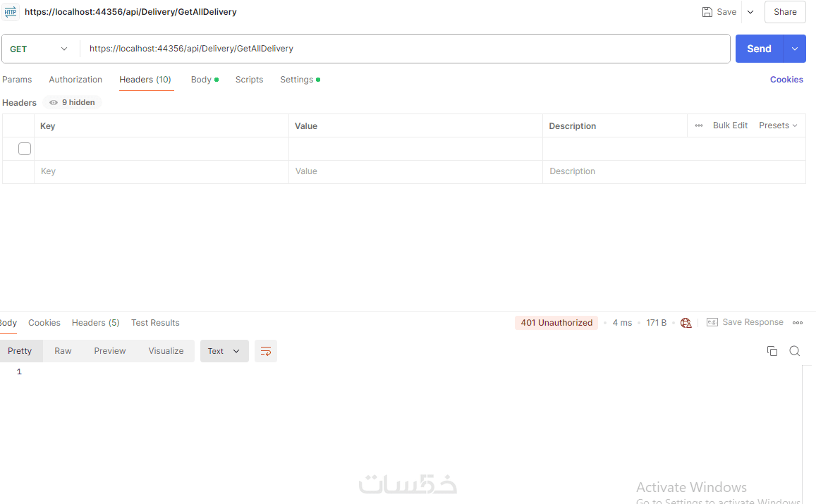The width and height of the screenshot is (816, 504).
Task: Click the 4 ms response time
Action: 622,322
